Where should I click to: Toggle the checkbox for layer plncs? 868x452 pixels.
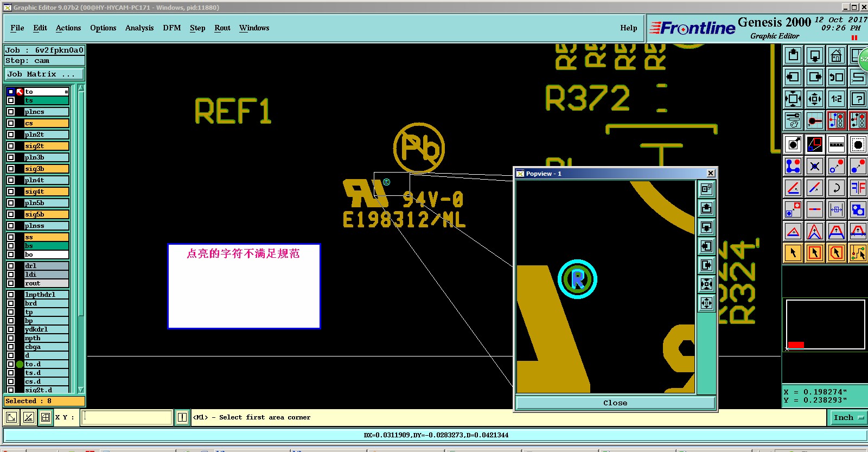[11, 112]
